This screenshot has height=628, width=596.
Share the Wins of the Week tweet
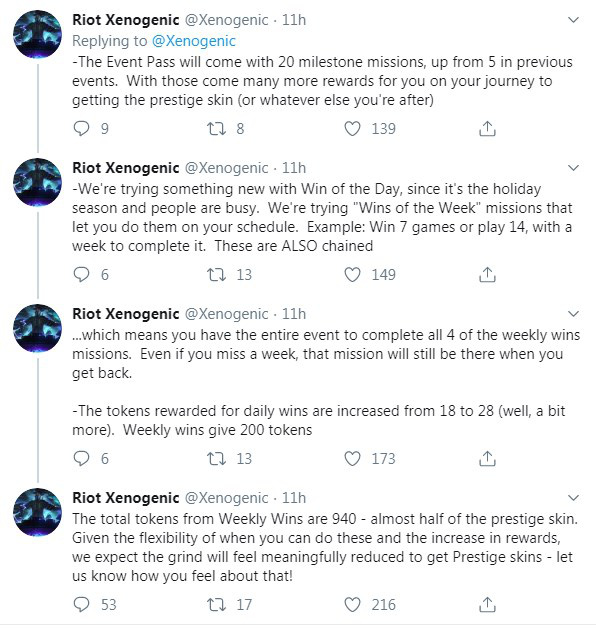(x=487, y=274)
